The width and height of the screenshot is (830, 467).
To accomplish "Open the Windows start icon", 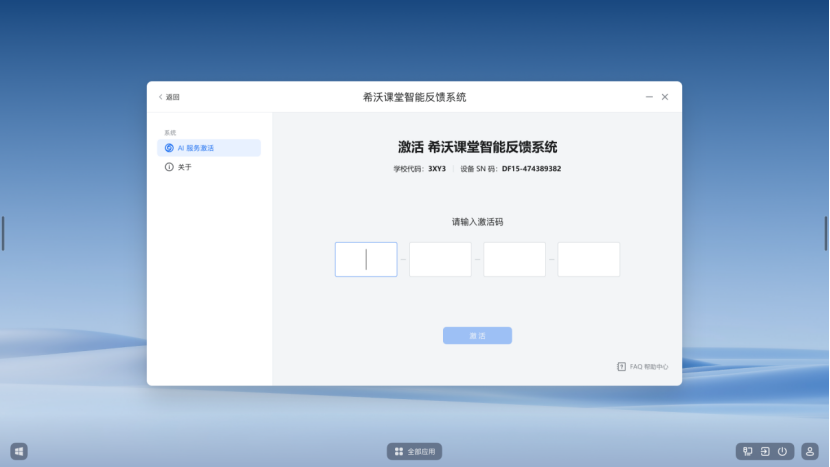I will pos(19,451).
